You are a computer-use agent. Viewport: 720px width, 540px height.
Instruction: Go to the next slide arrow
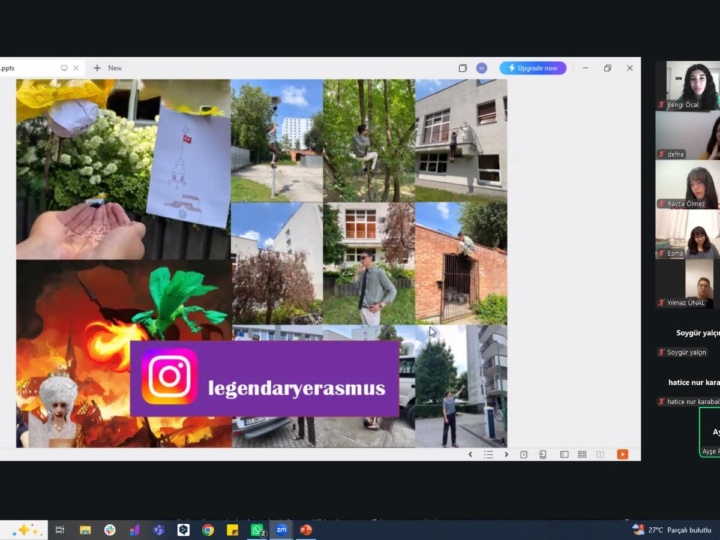506,454
